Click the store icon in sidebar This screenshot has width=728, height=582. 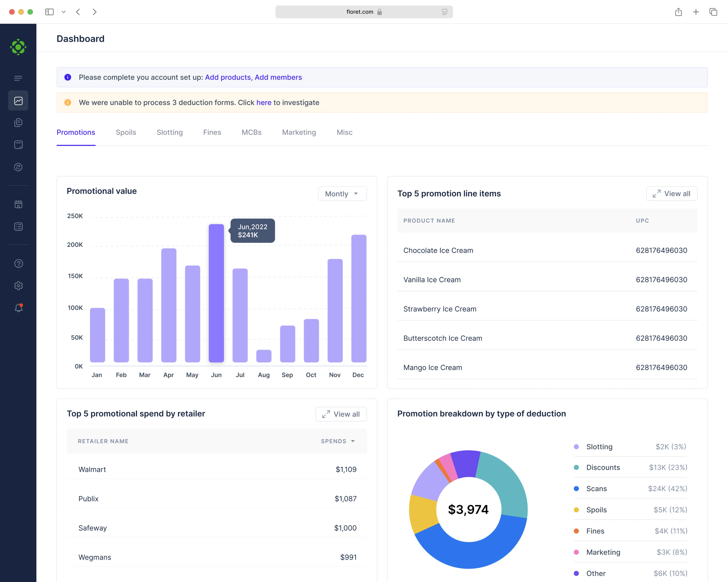coord(19,204)
